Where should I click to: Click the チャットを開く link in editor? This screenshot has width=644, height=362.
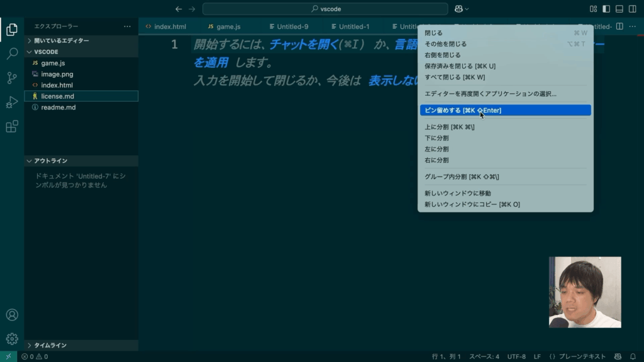tap(304, 45)
